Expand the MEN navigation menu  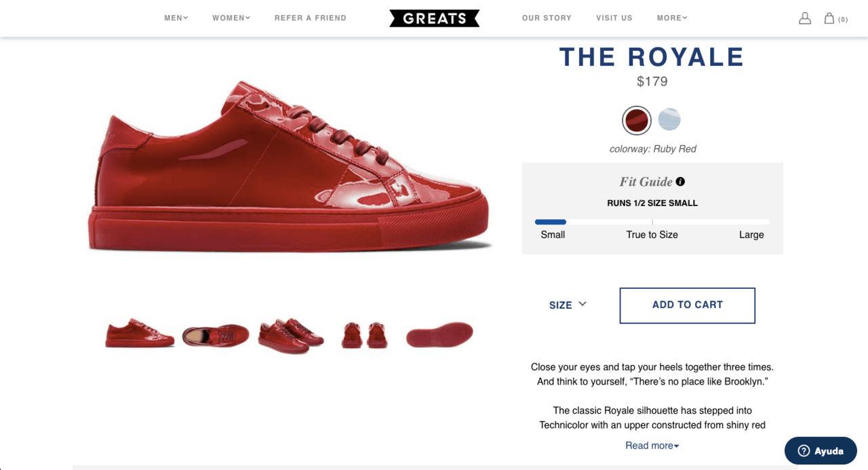click(176, 18)
